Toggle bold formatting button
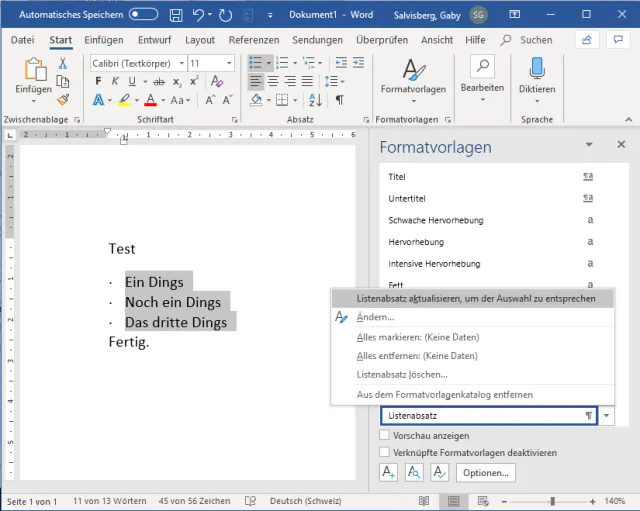The width and height of the screenshot is (640, 511). 100,82
